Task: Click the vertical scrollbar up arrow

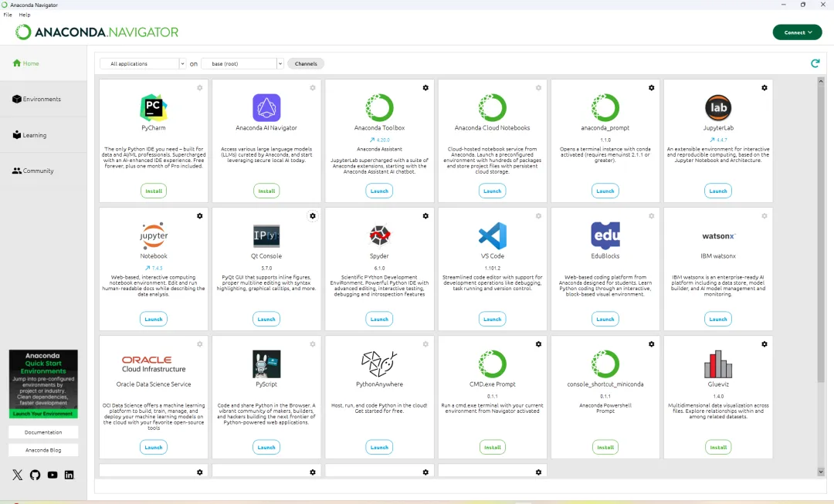Action: pyautogui.click(x=821, y=81)
